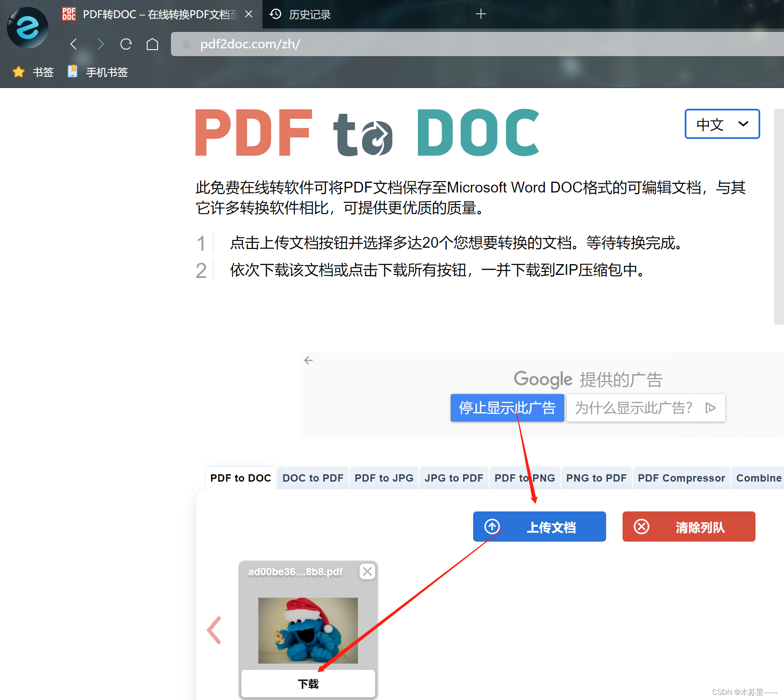Click the 清除列队 clear queue button
Viewport: 784px width, 700px height.
click(x=689, y=527)
